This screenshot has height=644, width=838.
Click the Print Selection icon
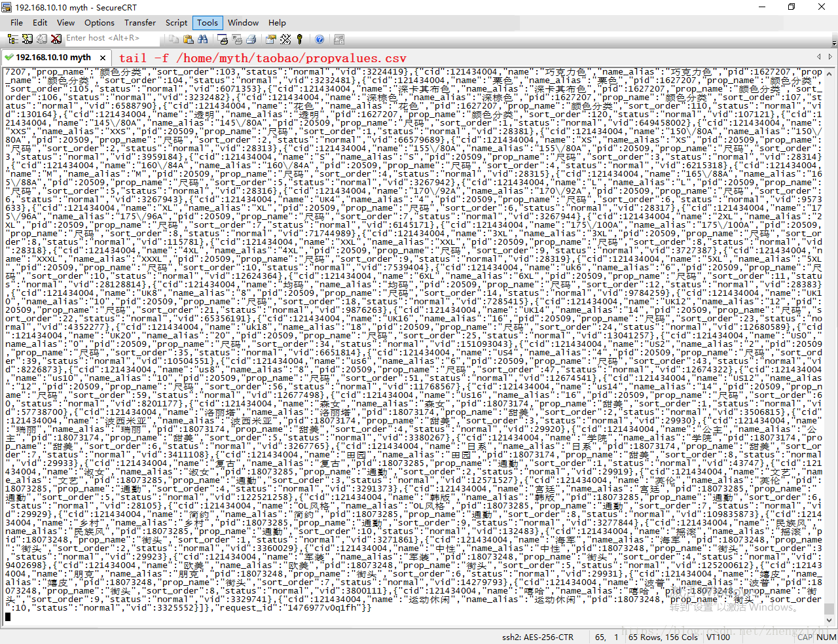(x=236, y=39)
